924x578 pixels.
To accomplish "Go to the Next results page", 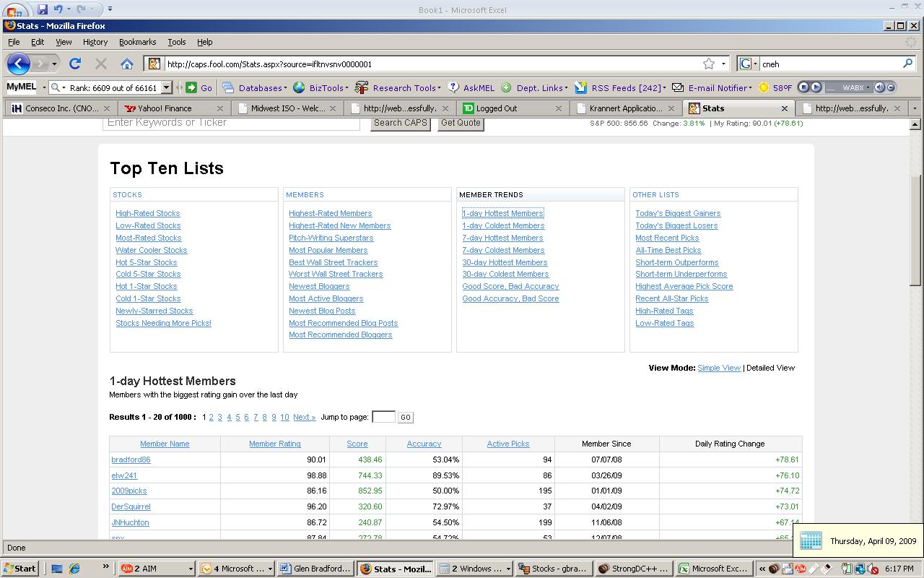I will pyautogui.click(x=304, y=417).
